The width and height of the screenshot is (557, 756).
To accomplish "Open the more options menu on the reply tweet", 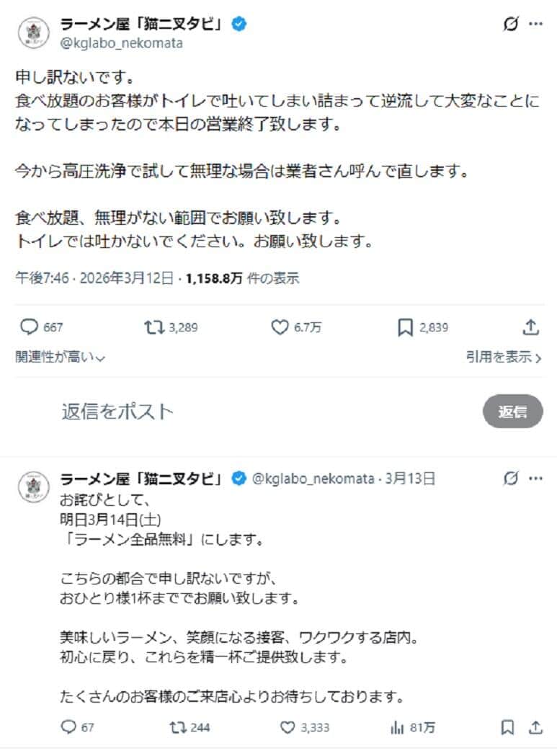I will 537,477.
